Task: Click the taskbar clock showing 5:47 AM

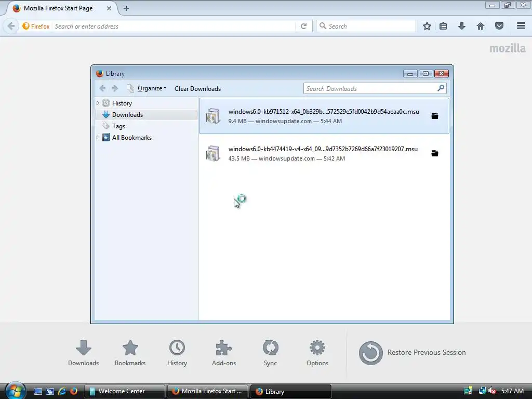Action: pyautogui.click(x=512, y=391)
